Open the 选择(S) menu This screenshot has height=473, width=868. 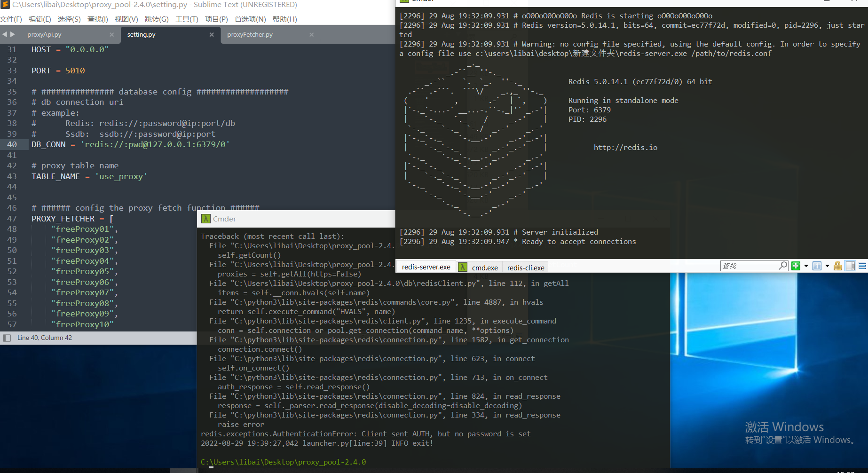click(69, 19)
